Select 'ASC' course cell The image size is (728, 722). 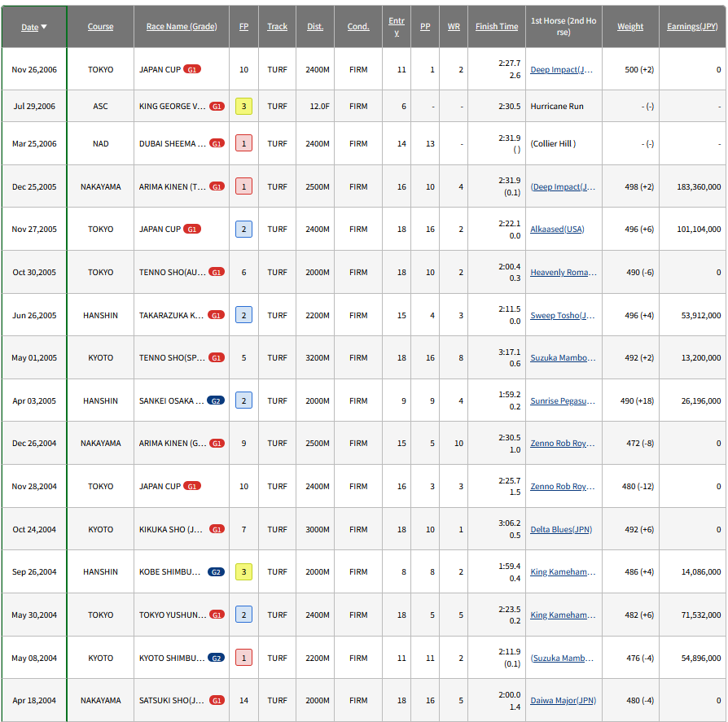pos(100,107)
